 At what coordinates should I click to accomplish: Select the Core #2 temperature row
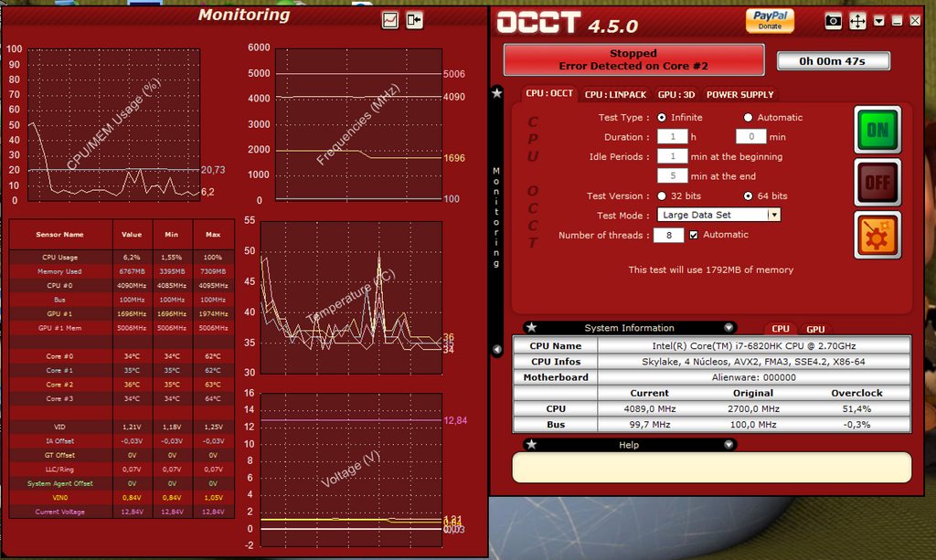(x=122, y=385)
